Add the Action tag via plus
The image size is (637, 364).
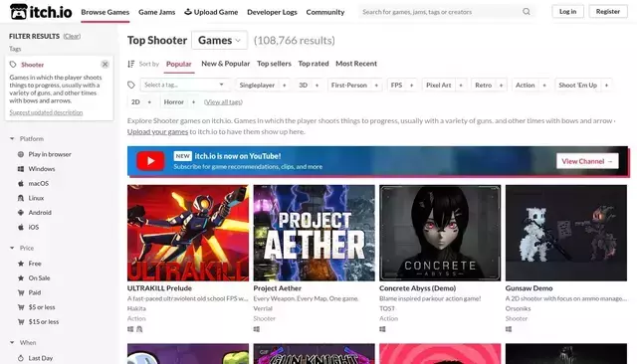544,85
